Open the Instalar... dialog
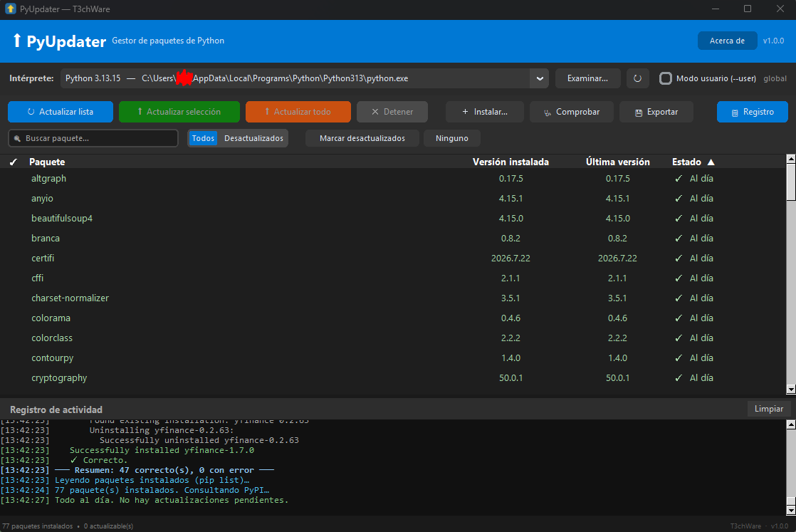Screen dimensions: 796x532 [484, 112]
